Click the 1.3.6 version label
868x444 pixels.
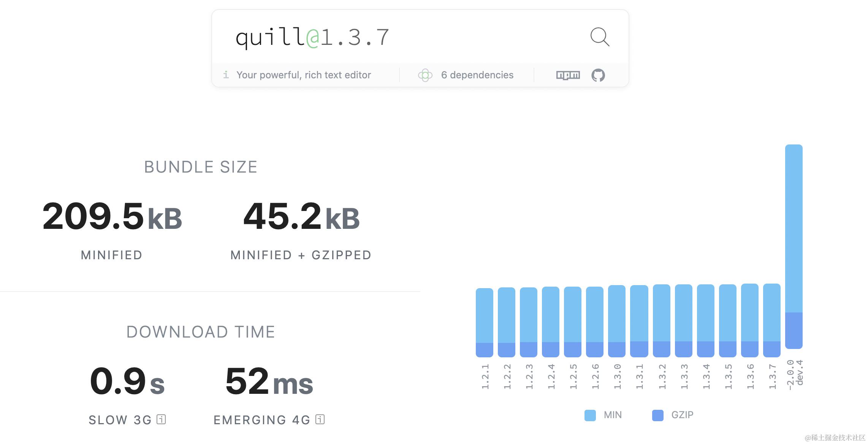click(750, 376)
